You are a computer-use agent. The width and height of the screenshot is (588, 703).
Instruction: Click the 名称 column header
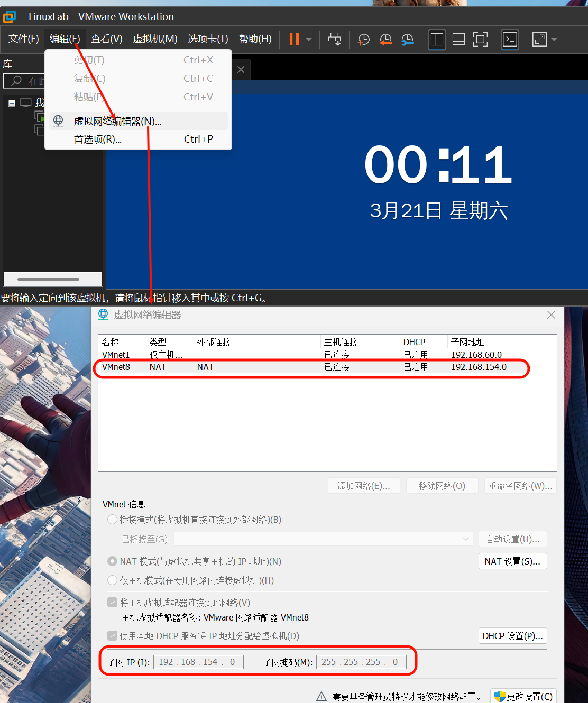pos(122,342)
